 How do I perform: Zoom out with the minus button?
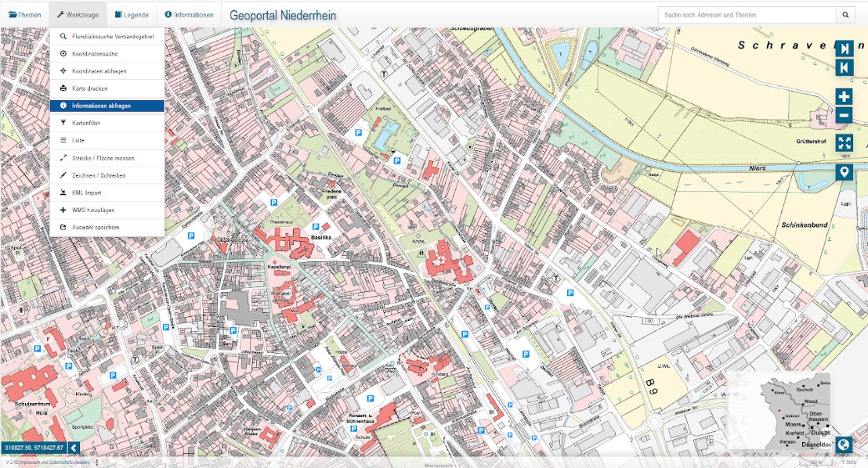[844, 116]
